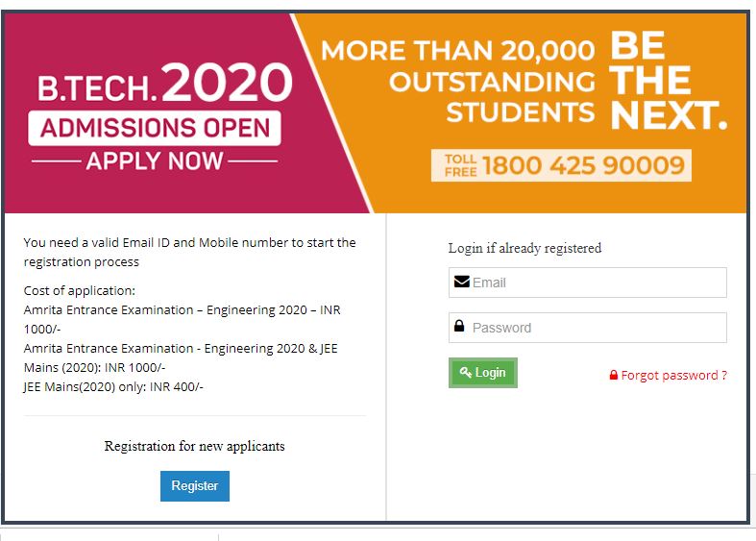This screenshot has width=756, height=541.
Task: Click the APPLY NOW banner text
Action: [x=155, y=160]
